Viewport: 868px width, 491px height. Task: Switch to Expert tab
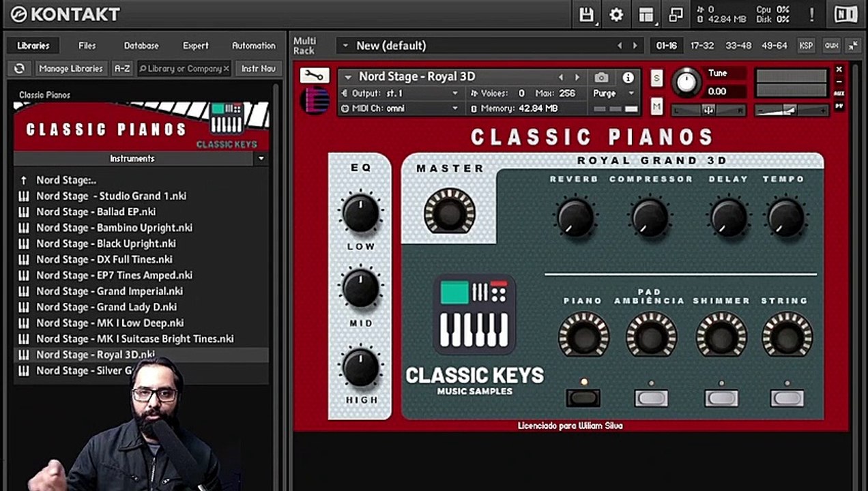click(x=196, y=46)
